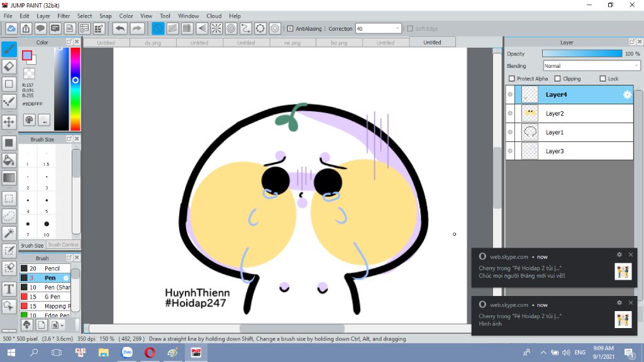Image resolution: width=644 pixels, height=362 pixels.
Task: Select the Brush tool in the left toolbar
Action: click(9, 49)
